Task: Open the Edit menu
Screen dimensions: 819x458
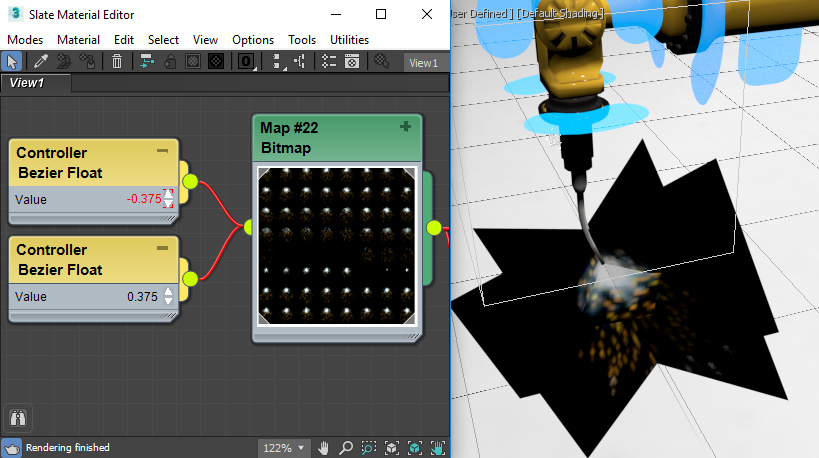Action: [124, 40]
